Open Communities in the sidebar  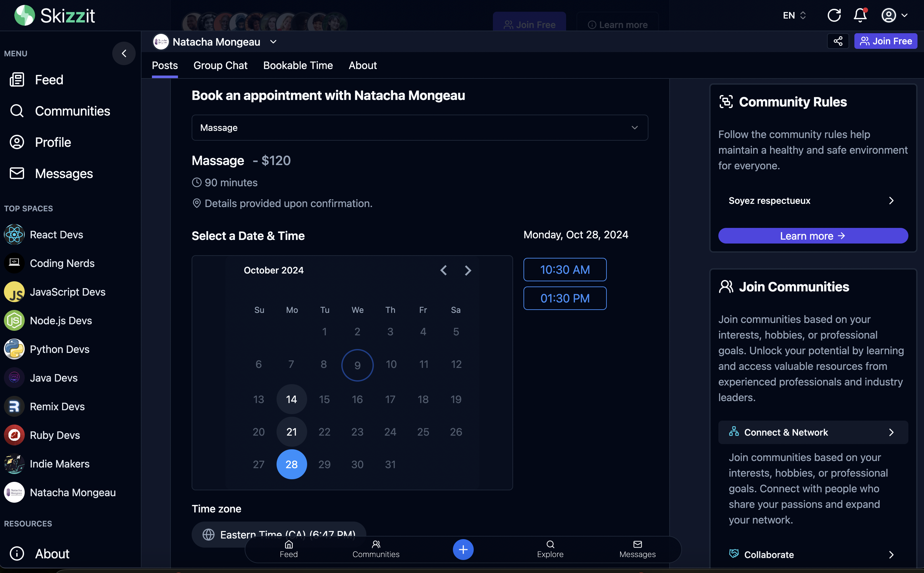coord(60,111)
